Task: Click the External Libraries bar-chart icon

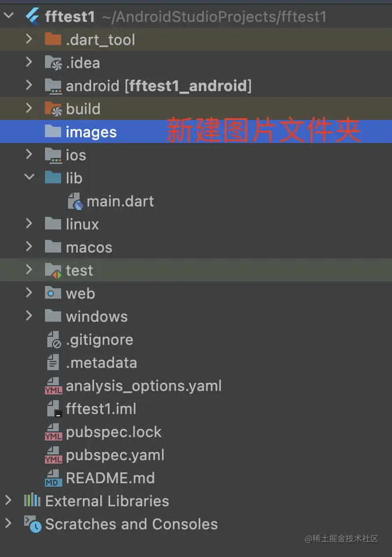Action: click(x=32, y=500)
